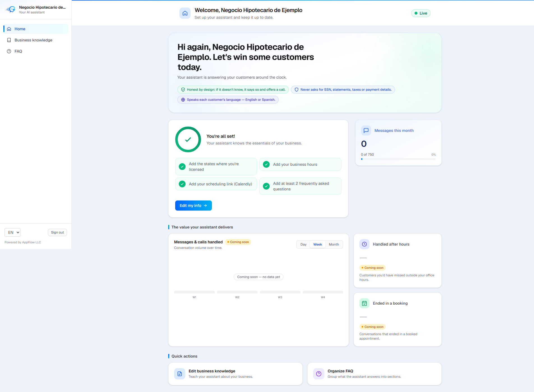Click the messages usage progress bar
The height and width of the screenshot is (392, 534).
pos(398,159)
